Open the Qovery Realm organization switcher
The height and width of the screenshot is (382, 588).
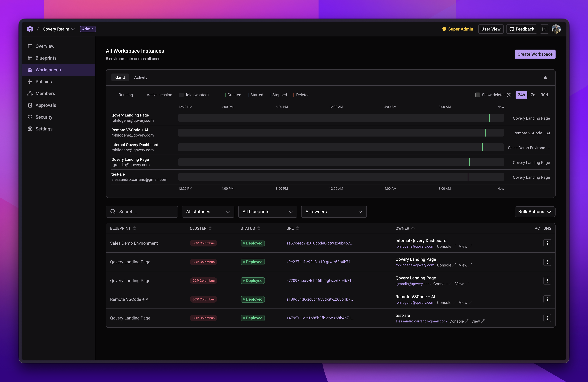59,29
